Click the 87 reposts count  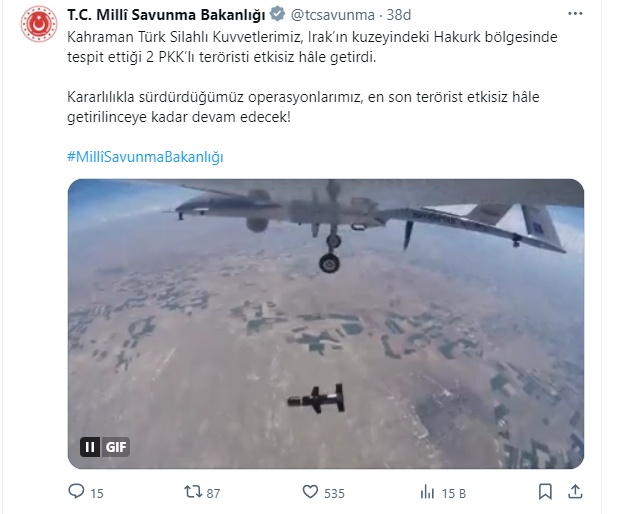click(x=213, y=493)
